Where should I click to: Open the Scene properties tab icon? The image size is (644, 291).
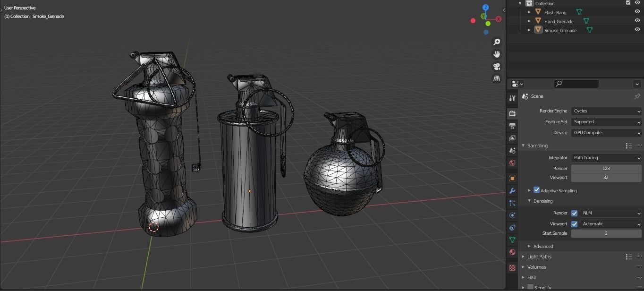[512, 150]
